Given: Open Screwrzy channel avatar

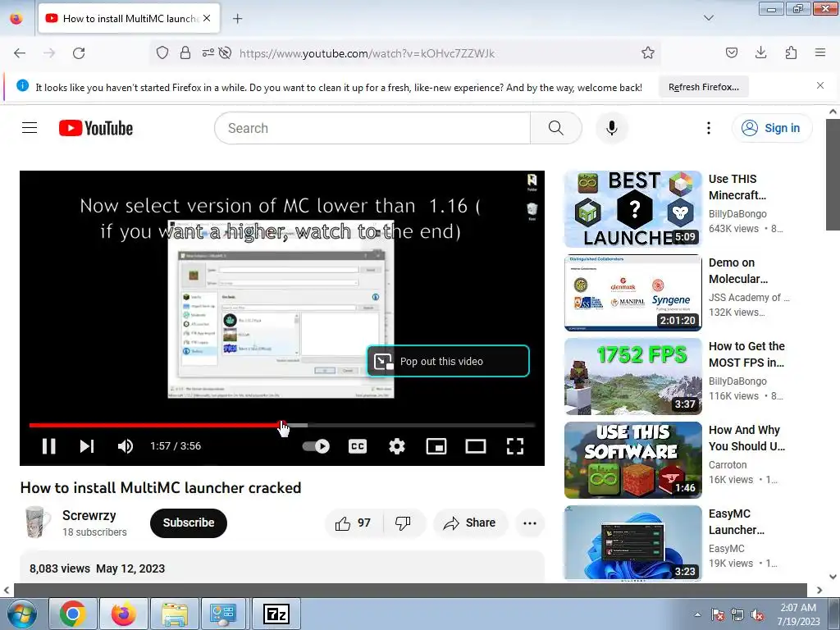Looking at the screenshot, I should [37, 523].
